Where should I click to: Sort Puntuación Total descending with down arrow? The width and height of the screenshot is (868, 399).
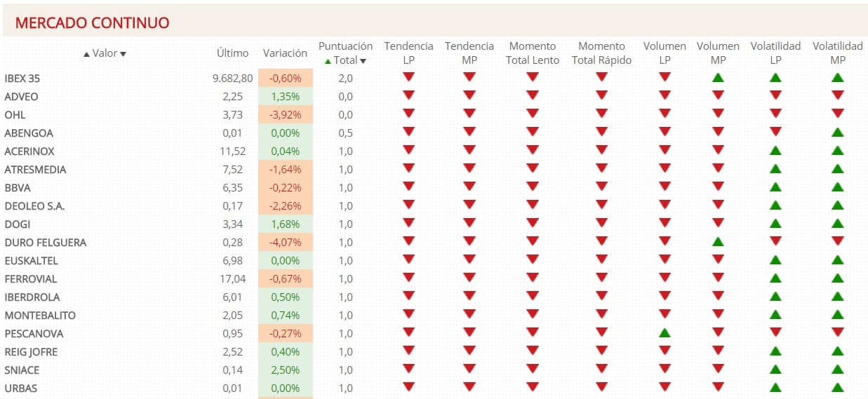[x=363, y=61]
